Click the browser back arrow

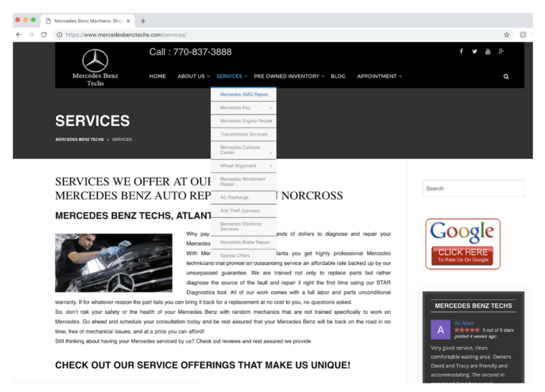point(19,34)
